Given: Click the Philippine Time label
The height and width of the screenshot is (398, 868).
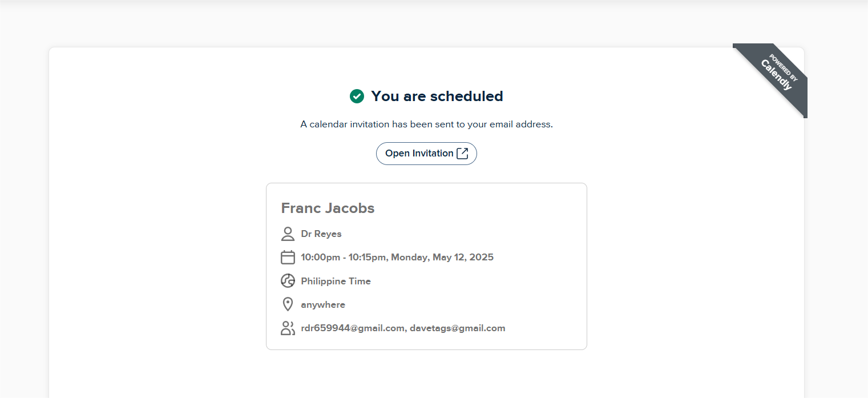Looking at the screenshot, I should pyautogui.click(x=336, y=282).
